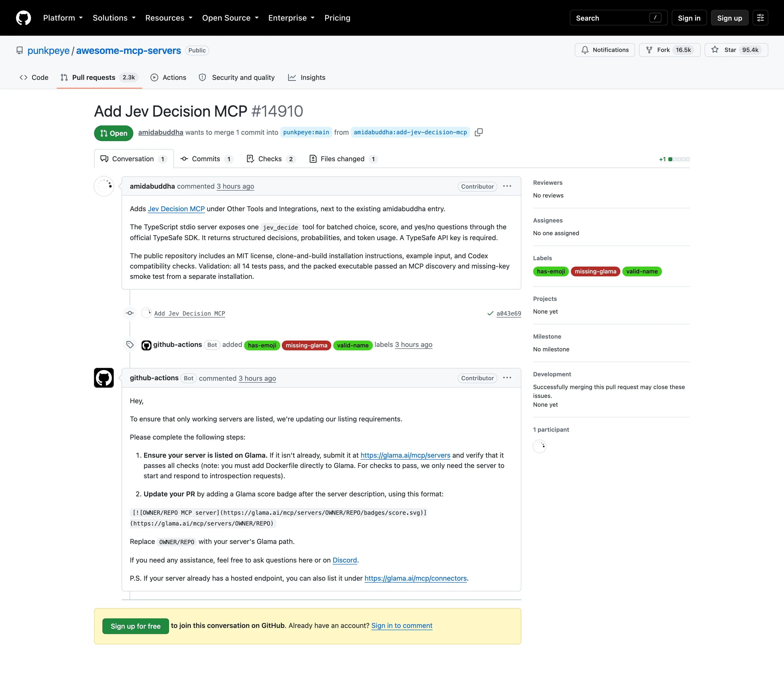Open the Discord link
Screen dimensions: 784x686
coord(344,561)
